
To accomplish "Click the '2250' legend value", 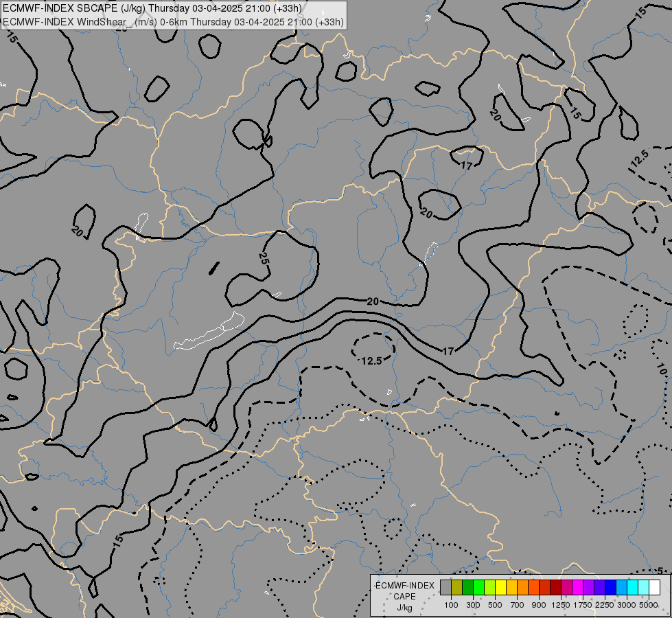I will (605, 605).
